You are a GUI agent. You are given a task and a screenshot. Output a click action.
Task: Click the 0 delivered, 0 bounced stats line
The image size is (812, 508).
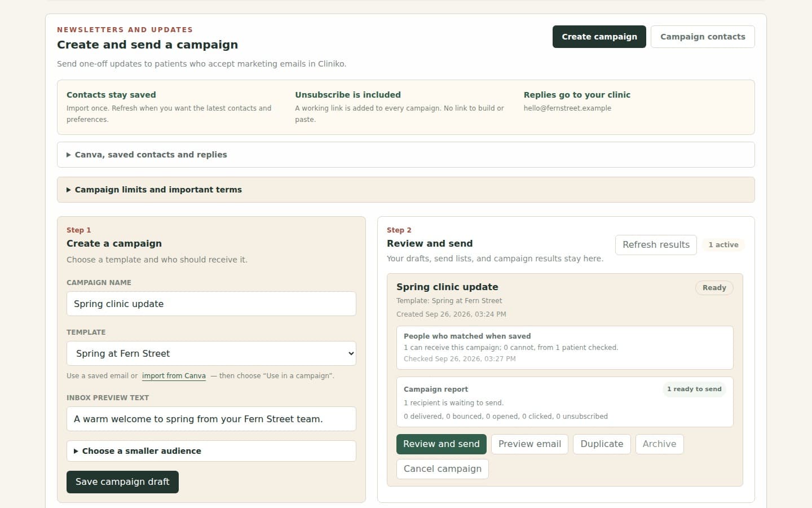coord(506,417)
